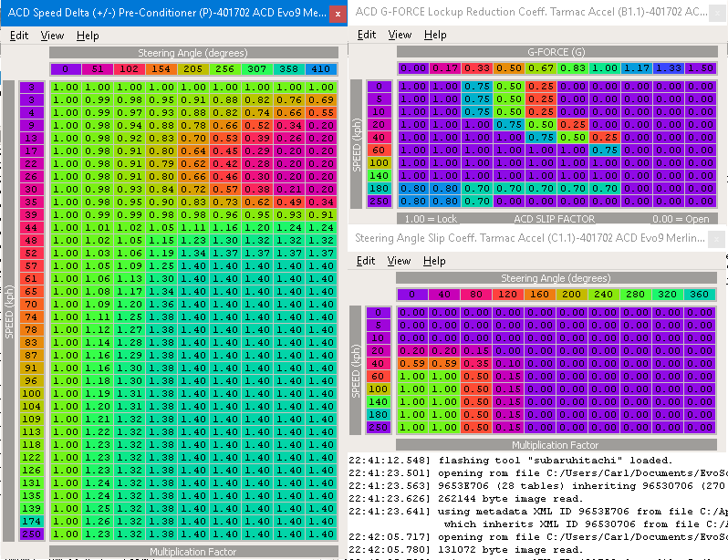
Task: Open Edit menu in ACD Speed Delta window
Action: [x=18, y=36]
